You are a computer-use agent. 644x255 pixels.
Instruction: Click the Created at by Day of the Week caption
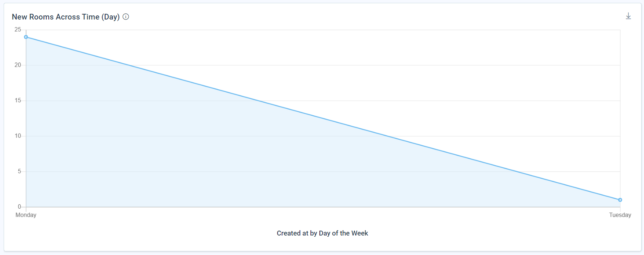[x=322, y=233]
